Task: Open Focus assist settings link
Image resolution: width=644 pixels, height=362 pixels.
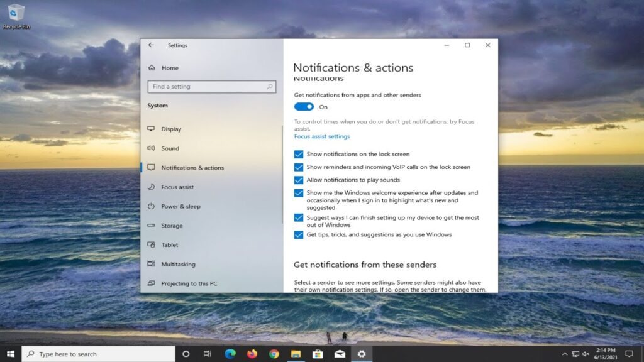Action: pos(322,136)
